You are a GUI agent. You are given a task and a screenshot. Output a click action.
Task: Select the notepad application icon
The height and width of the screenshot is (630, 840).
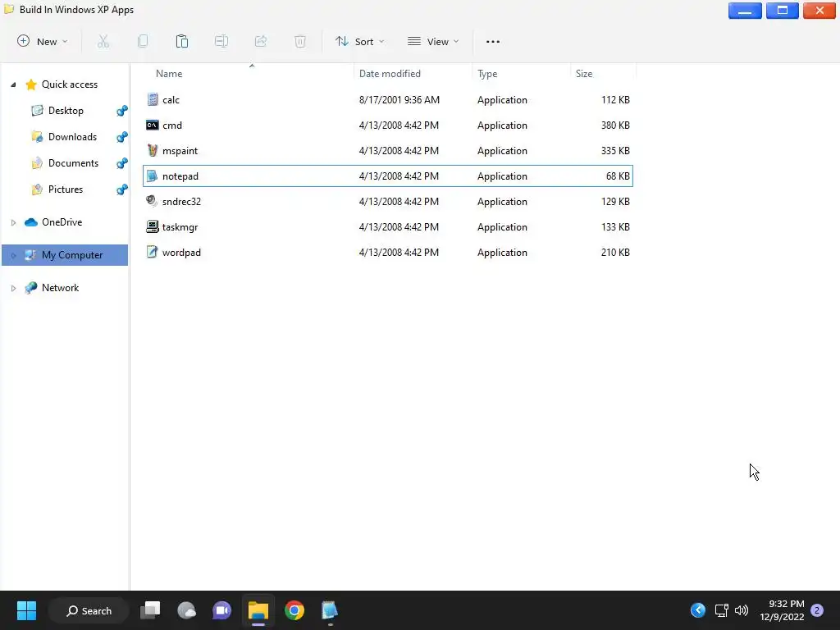(x=152, y=176)
